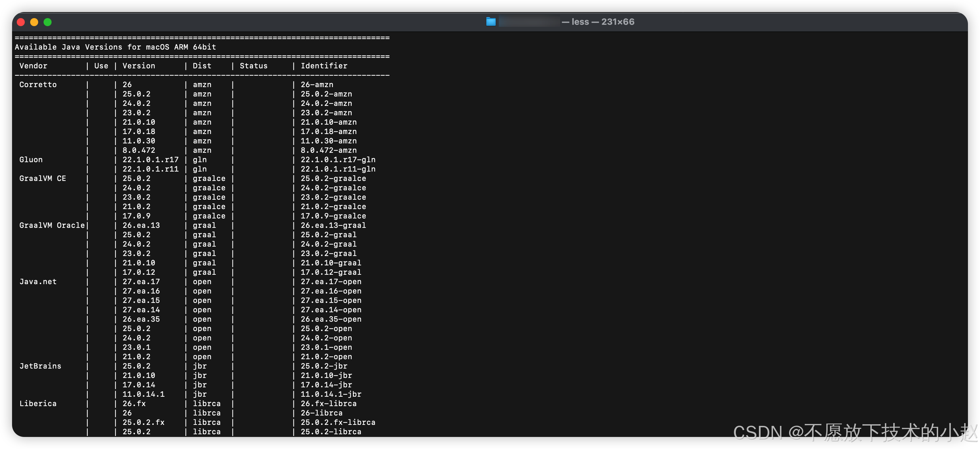Screen dimensions: 980x449
Task: Click the window title text showing less 231×66
Action: (603, 22)
